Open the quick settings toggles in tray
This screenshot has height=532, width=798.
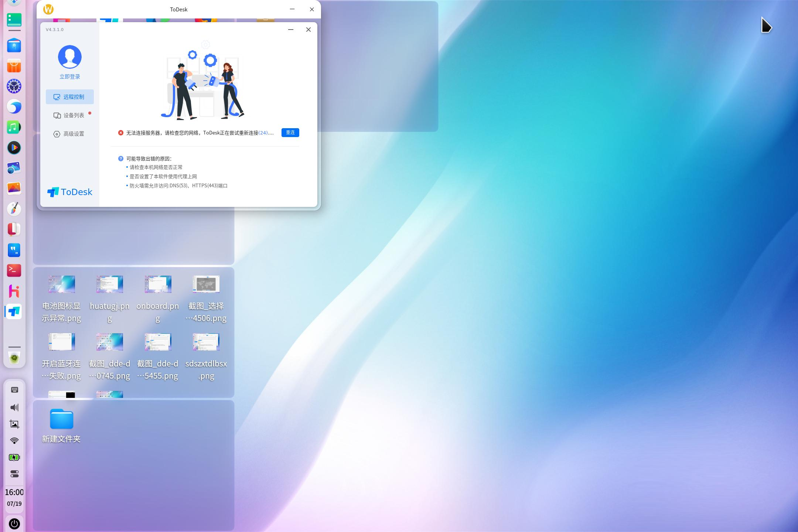click(x=14, y=474)
